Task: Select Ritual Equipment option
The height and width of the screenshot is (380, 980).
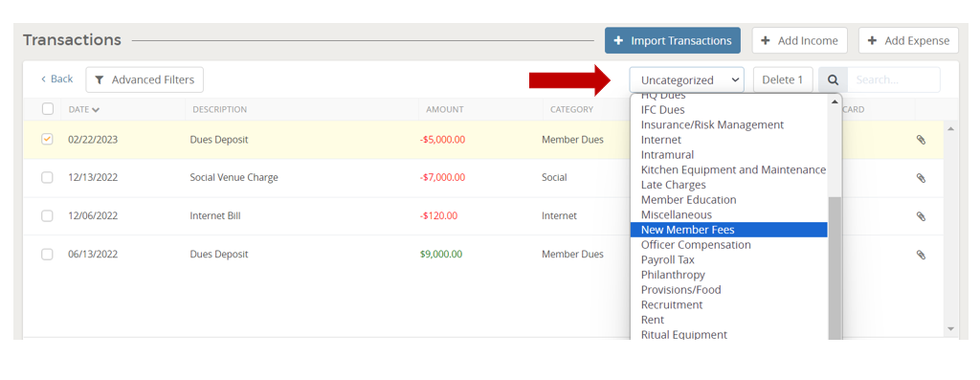Action: pyautogui.click(x=728, y=334)
